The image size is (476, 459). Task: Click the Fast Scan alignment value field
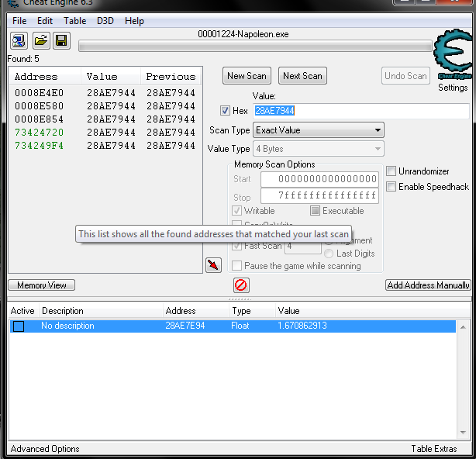(x=302, y=247)
